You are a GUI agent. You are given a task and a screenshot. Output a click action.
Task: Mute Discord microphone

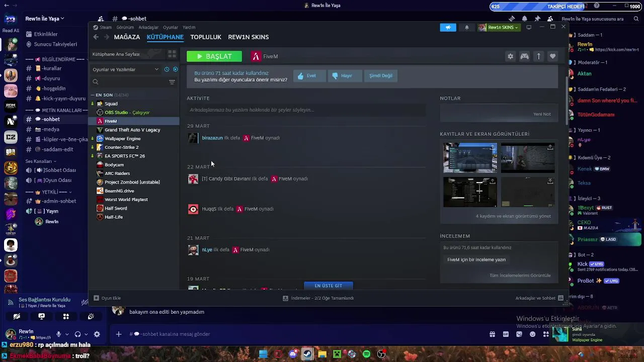(x=59, y=334)
